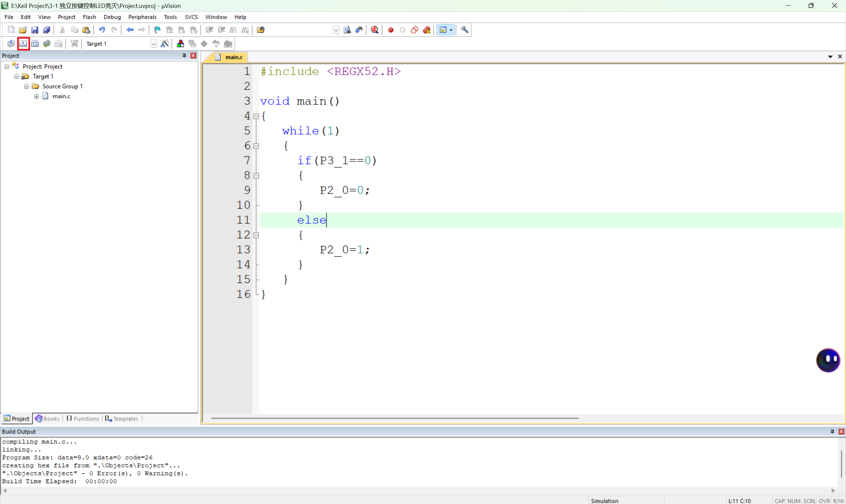
Task: Set bookmark with the blue flag icon
Action: click(157, 30)
